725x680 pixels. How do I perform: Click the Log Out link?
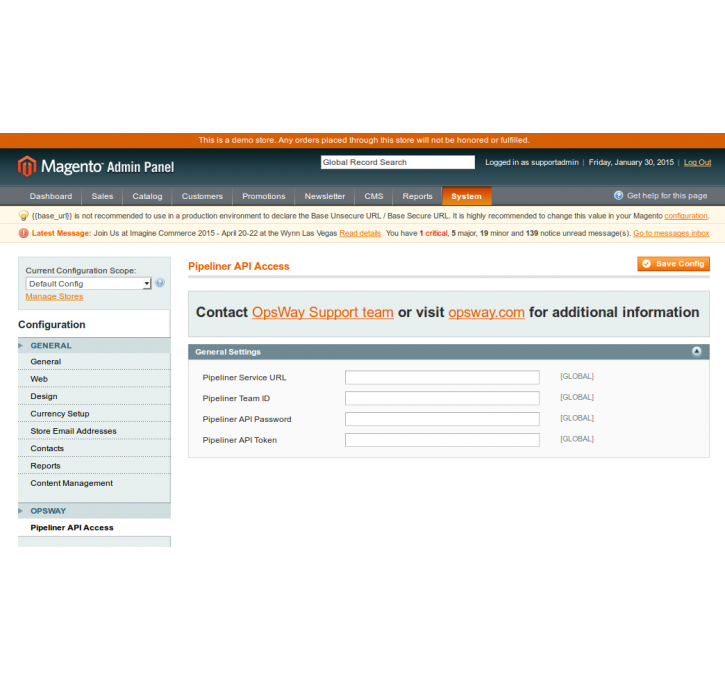pyautogui.click(x=697, y=163)
